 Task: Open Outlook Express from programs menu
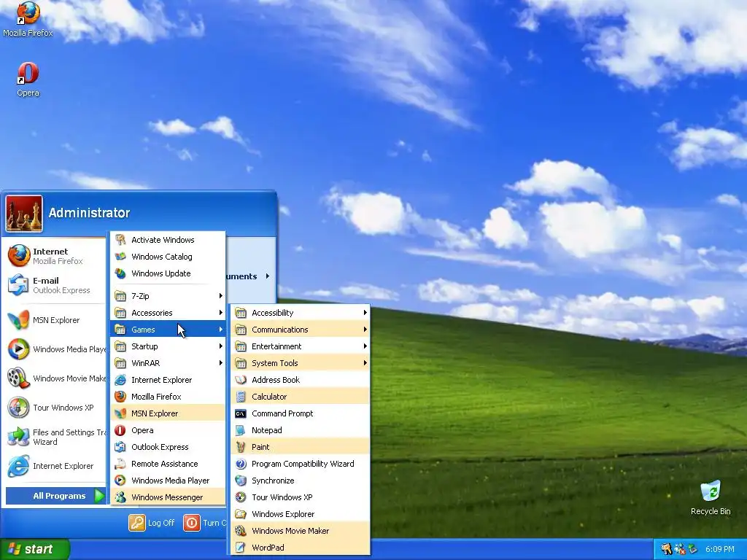click(x=168, y=447)
